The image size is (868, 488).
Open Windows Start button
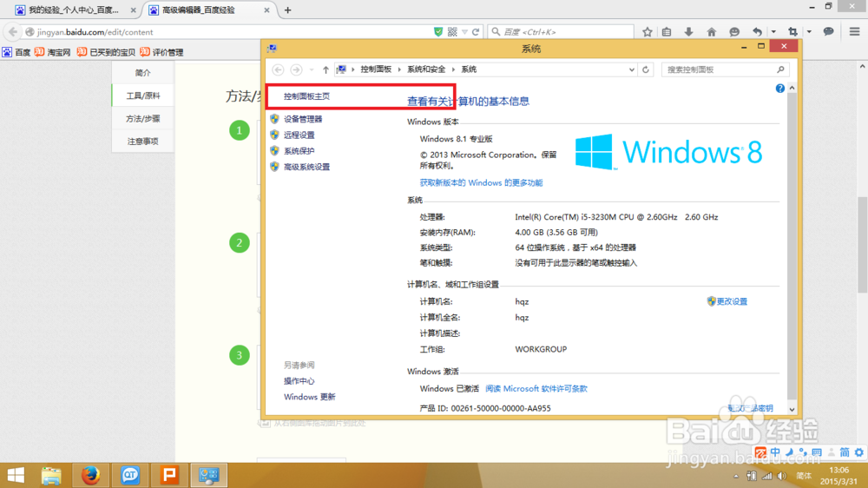click(16, 475)
